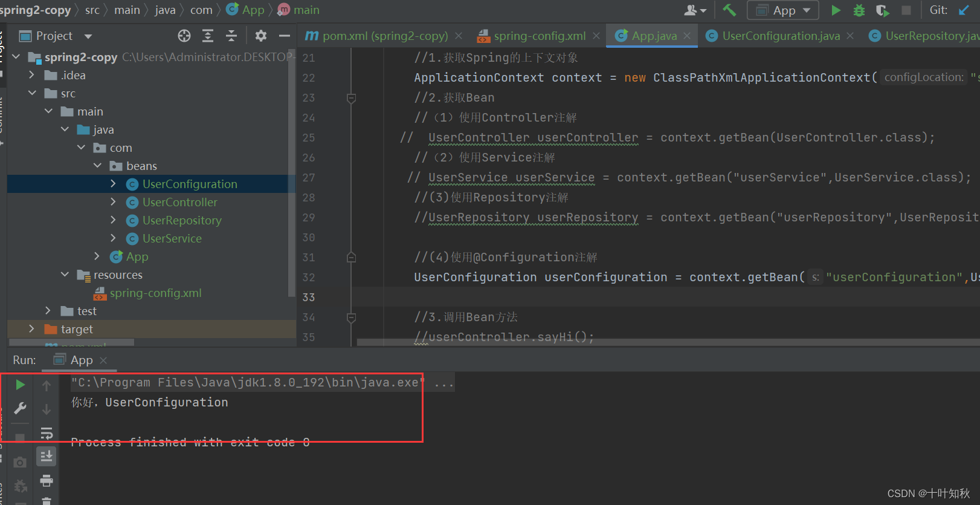Toggle scroll to end of console
The width and height of the screenshot is (980, 505).
47,457
